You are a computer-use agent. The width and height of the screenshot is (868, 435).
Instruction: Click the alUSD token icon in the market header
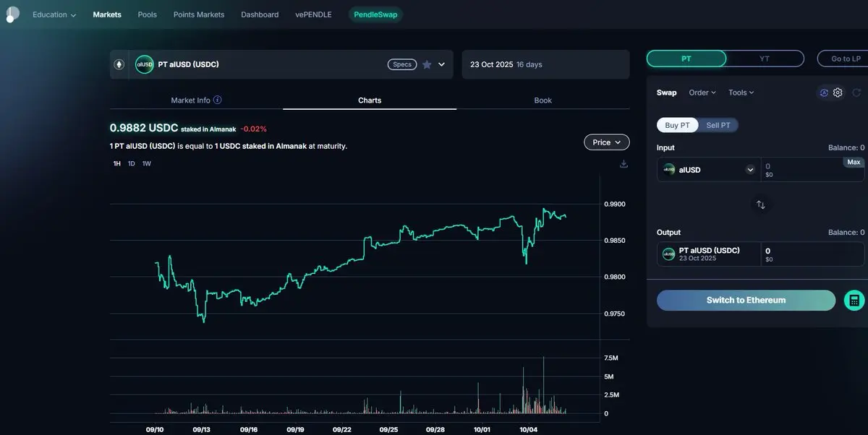145,64
